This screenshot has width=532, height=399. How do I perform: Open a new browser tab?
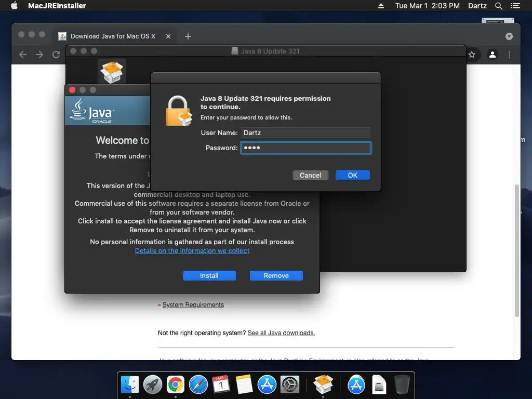[188, 36]
